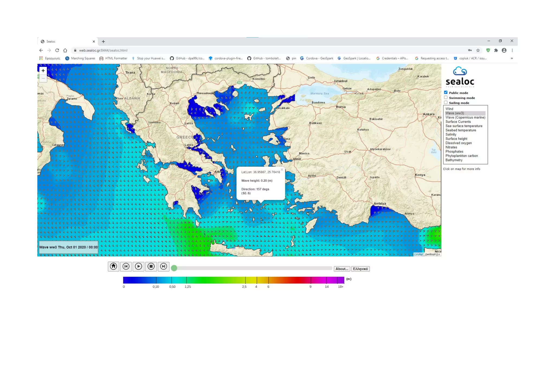The height and width of the screenshot is (392, 555).
Task: Skip to the previous time step
Action: 126,266
